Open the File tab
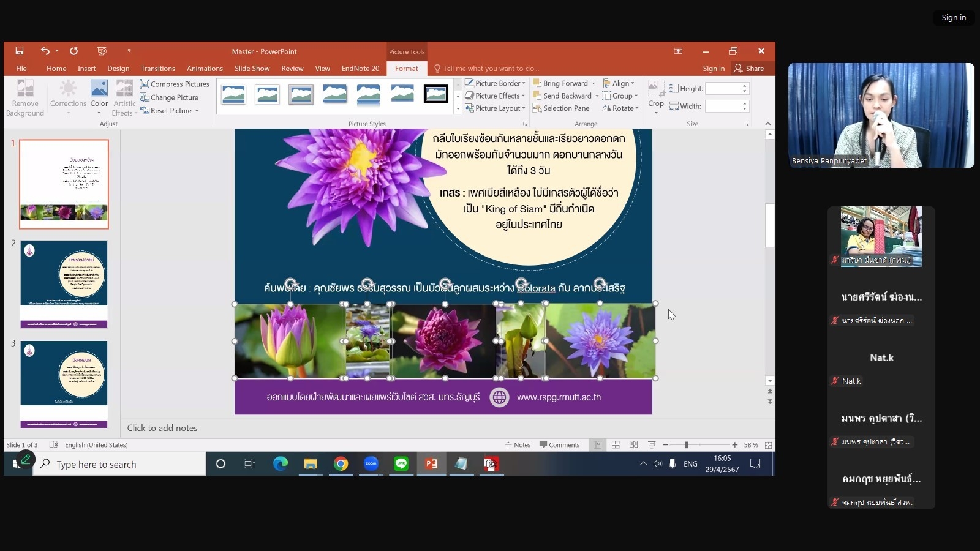This screenshot has height=551, width=980. pos(21,69)
